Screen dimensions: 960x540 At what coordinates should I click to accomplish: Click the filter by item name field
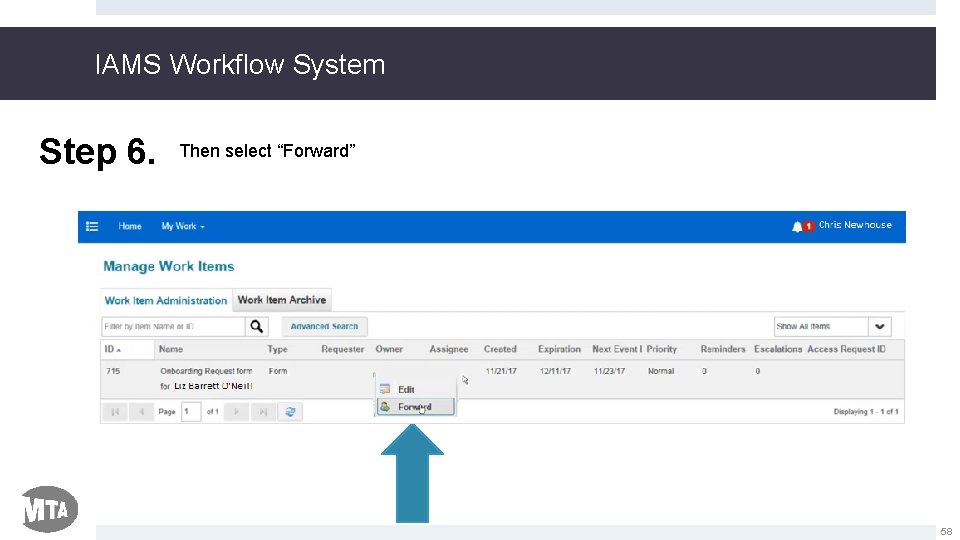173,326
